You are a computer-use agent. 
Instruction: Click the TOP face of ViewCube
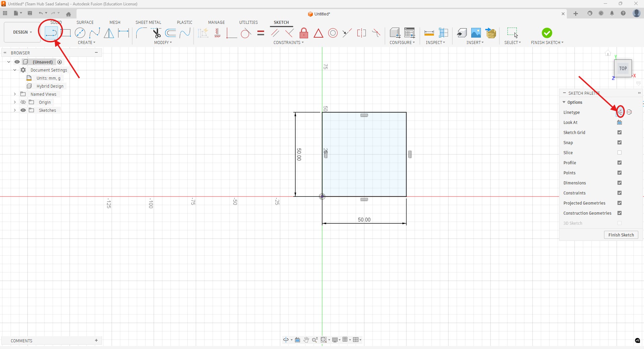coord(623,69)
